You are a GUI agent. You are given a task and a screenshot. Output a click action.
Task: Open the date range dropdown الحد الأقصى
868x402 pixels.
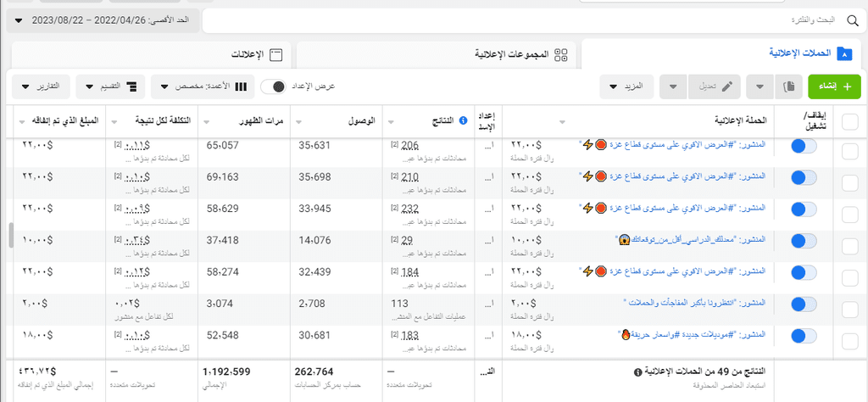pyautogui.click(x=103, y=20)
